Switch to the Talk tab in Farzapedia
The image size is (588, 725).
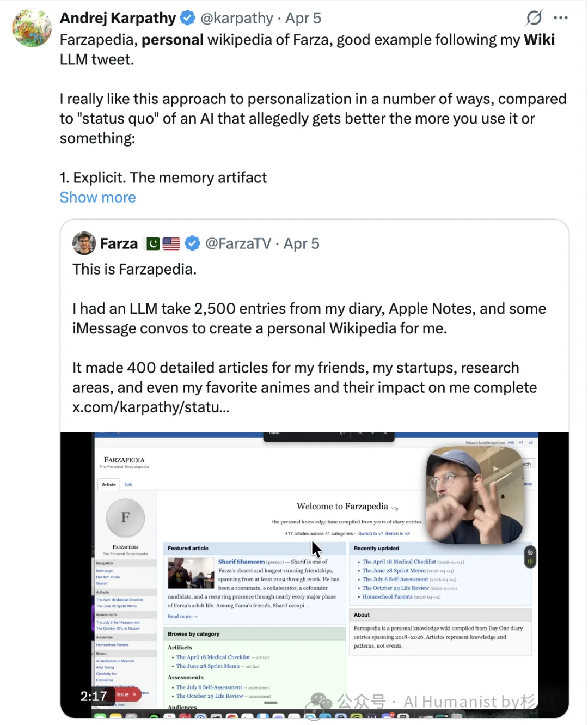pyautogui.click(x=128, y=484)
